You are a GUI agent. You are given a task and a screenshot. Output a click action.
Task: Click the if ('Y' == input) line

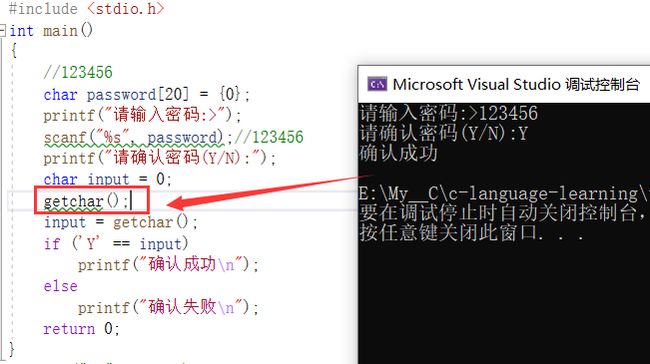116,244
